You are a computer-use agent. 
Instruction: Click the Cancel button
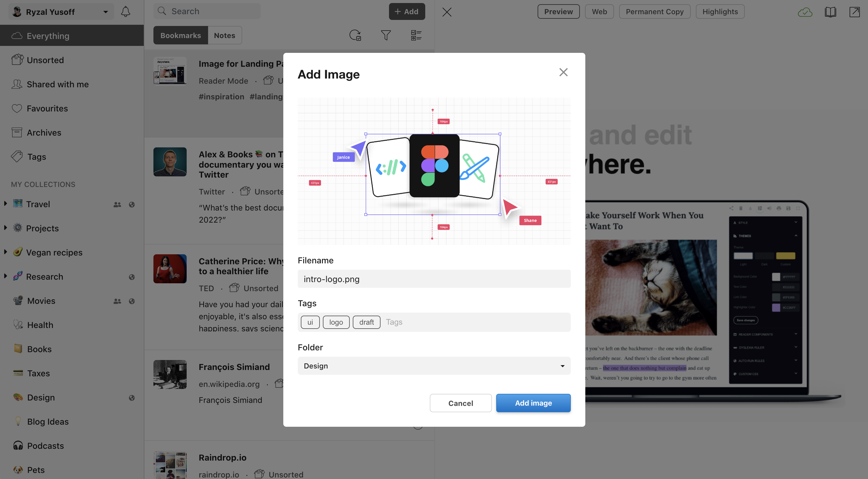tap(460, 403)
